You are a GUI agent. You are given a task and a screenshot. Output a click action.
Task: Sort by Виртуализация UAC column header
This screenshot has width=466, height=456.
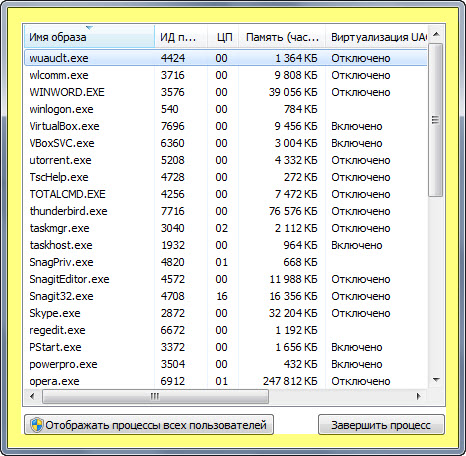pyautogui.click(x=376, y=37)
